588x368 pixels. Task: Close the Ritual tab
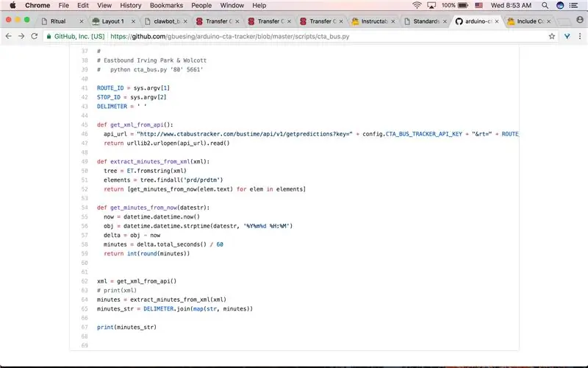click(x=82, y=21)
